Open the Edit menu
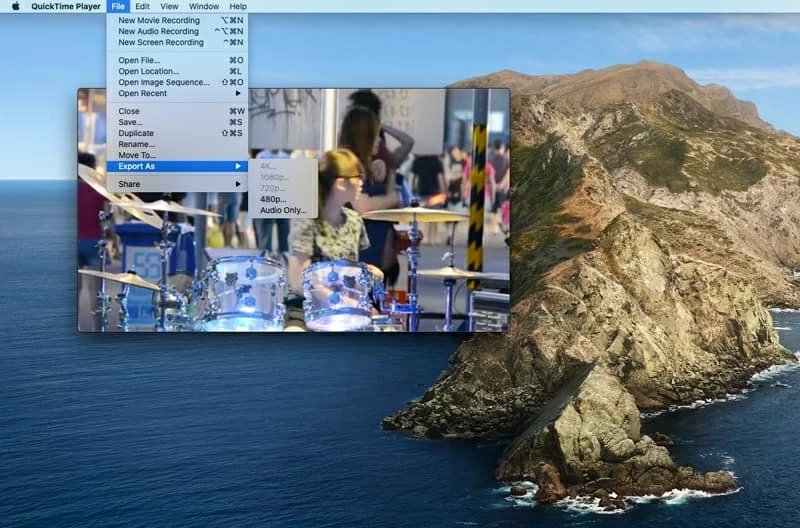800x528 pixels. [143, 6]
